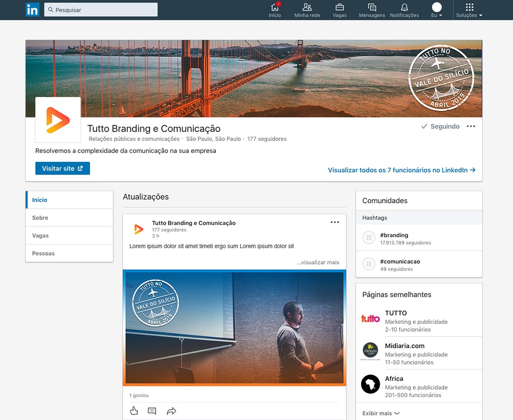The image size is (513, 420).
Task: Select the Pessoas tab
Action: click(x=69, y=253)
